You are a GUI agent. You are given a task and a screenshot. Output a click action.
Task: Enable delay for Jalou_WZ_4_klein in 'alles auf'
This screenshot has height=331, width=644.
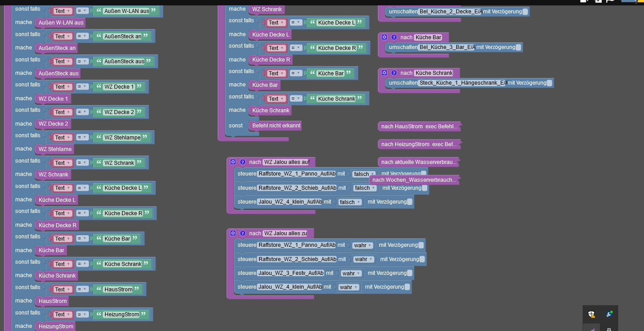click(409, 202)
